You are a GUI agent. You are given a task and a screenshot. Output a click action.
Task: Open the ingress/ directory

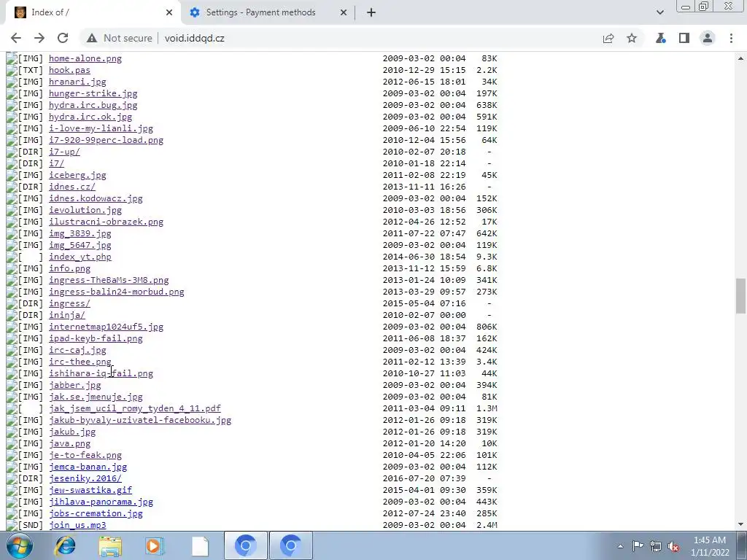coord(69,303)
